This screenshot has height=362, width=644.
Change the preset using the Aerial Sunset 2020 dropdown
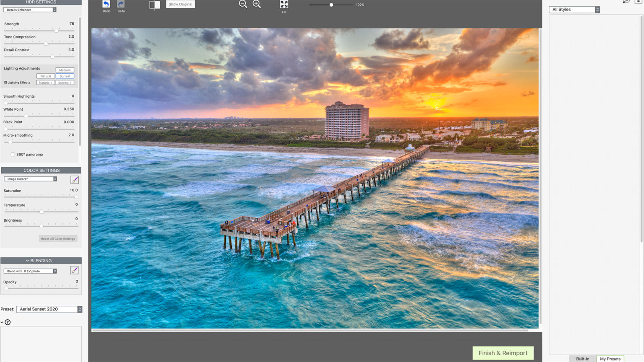(49, 309)
